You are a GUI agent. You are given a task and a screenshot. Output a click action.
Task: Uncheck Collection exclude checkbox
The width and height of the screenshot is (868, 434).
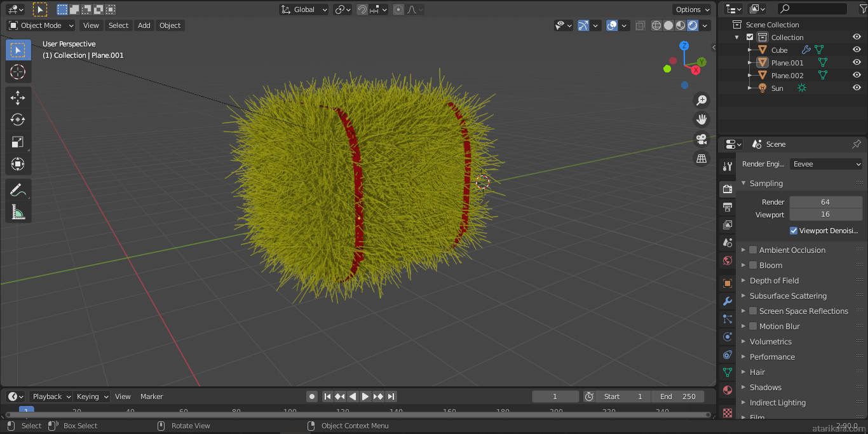point(750,37)
